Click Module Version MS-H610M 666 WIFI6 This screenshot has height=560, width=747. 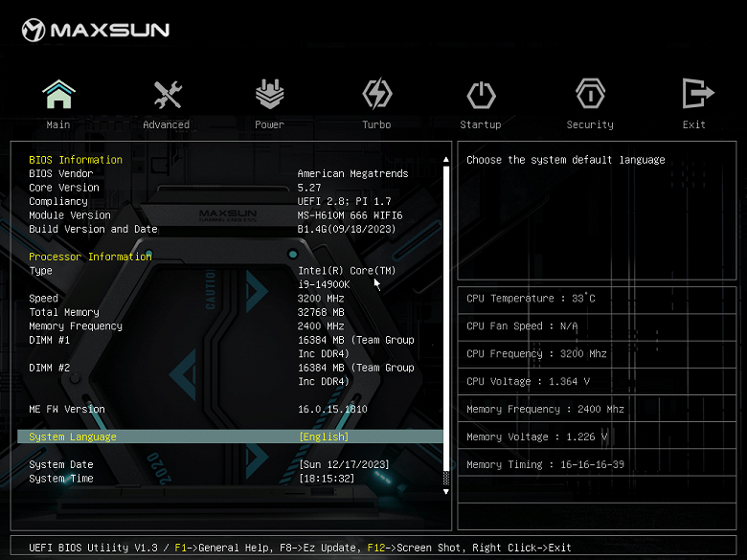tap(351, 215)
